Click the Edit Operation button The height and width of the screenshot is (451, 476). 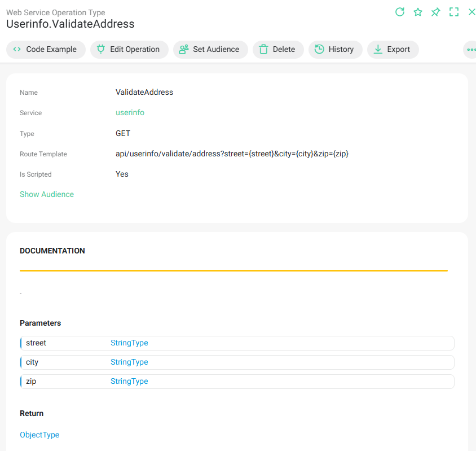click(129, 50)
